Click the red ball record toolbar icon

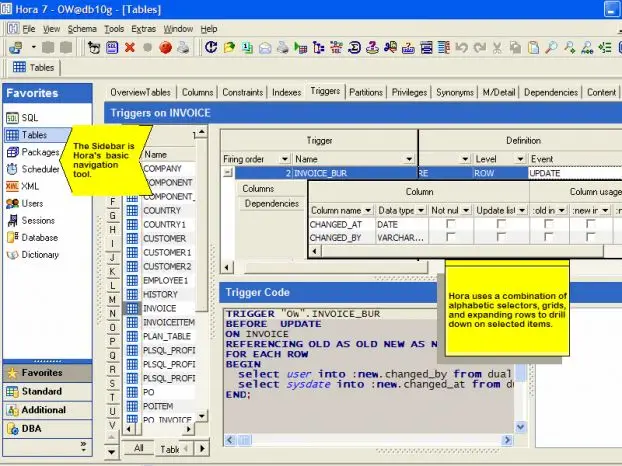tap(165, 48)
